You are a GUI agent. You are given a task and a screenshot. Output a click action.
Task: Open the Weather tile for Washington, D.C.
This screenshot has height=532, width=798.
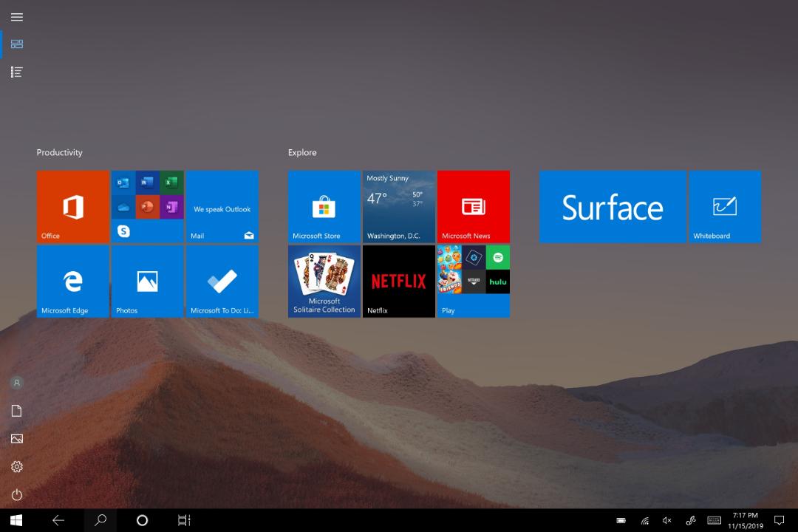point(398,206)
